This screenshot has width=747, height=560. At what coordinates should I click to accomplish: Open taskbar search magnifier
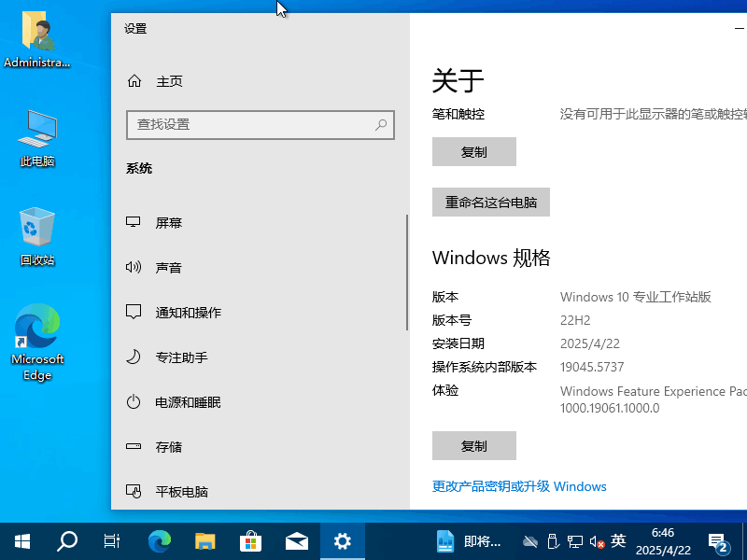point(66,541)
